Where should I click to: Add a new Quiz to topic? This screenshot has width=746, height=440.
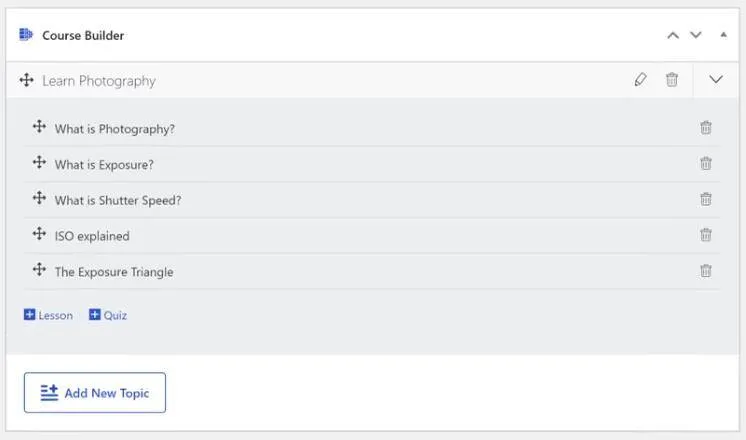(x=108, y=315)
